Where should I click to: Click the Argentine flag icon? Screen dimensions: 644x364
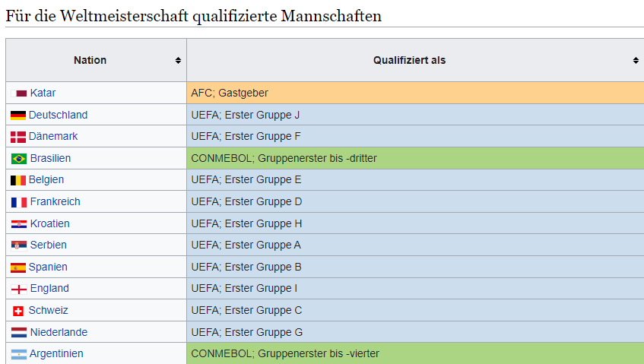tap(18, 354)
